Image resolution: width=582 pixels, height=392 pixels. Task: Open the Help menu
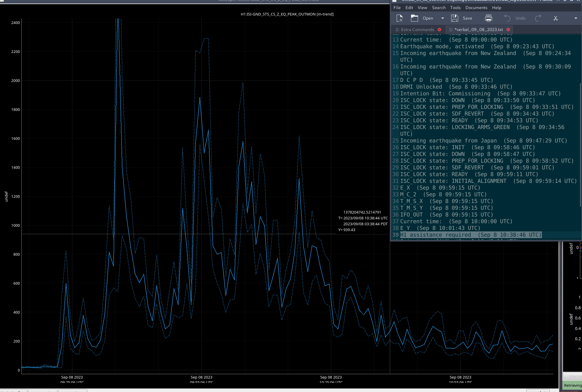497,8
